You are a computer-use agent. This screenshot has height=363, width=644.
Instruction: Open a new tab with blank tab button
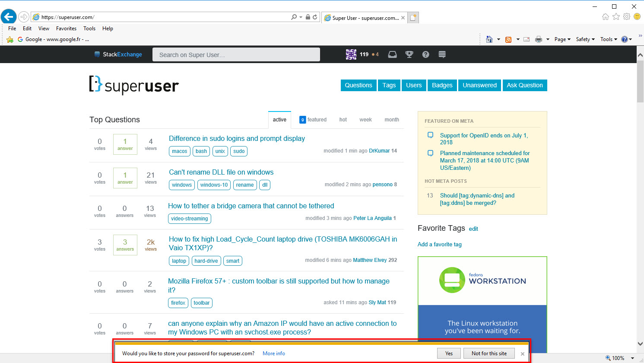(413, 18)
